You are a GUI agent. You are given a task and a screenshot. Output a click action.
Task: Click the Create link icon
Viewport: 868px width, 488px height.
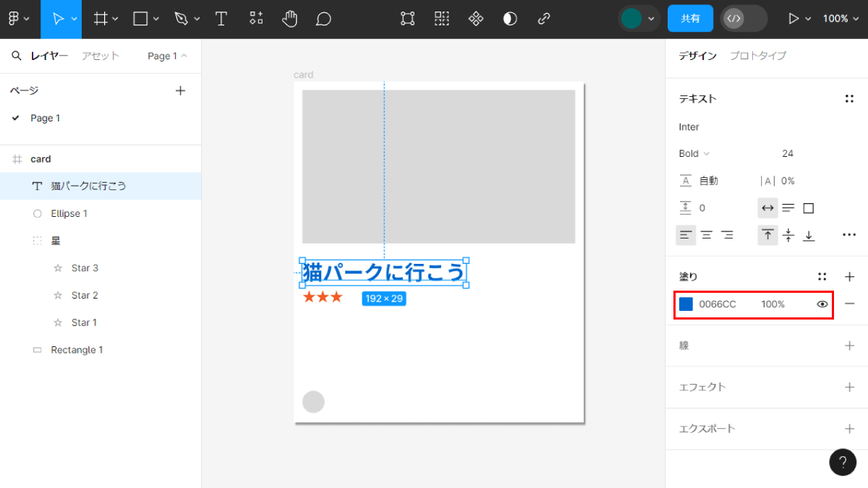[x=544, y=19]
